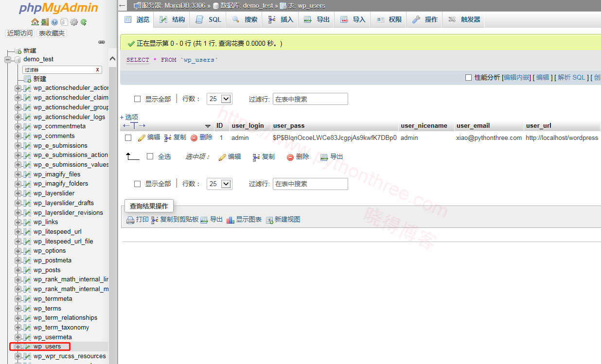Open the SQL tab
Viewport: 601px width, 364px height.
(x=209, y=19)
